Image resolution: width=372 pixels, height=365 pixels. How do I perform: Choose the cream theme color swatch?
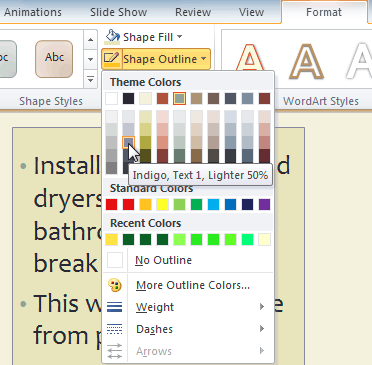146,99
